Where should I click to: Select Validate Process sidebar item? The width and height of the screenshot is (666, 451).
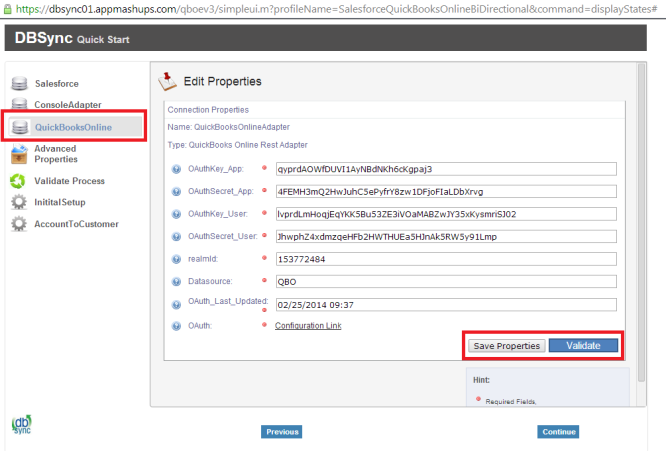(x=69, y=181)
